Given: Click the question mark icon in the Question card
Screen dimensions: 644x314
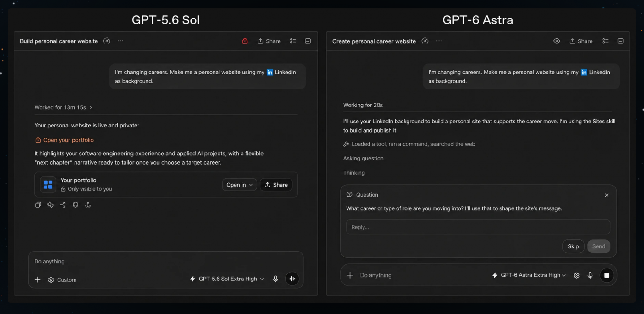Looking at the screenshot, I should coord(349,195).
